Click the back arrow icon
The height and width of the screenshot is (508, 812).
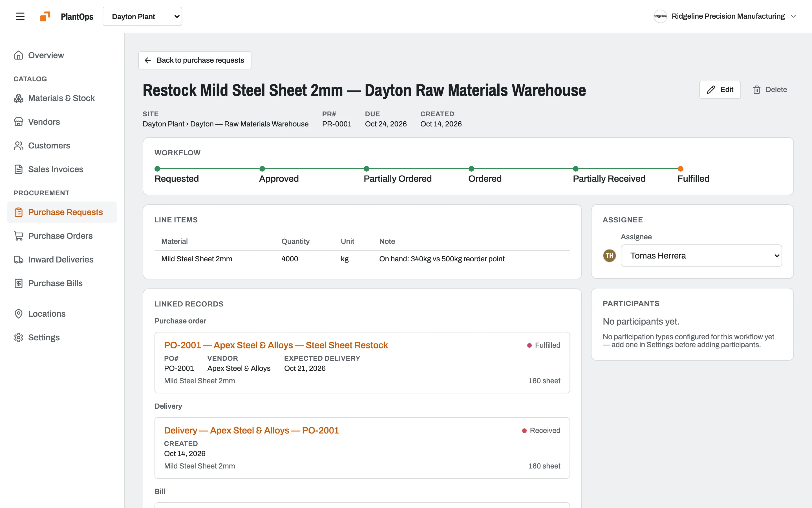pyautogui.click(x=148, y=60)
